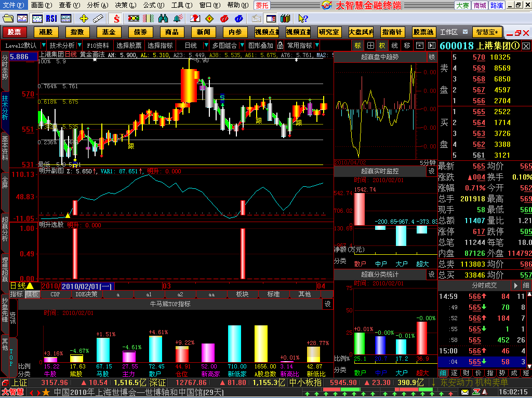The height and width of the screenshot is (398, 532).
Task: Expand the 常用指标 dropdown arrow
Action: (316, 45)
